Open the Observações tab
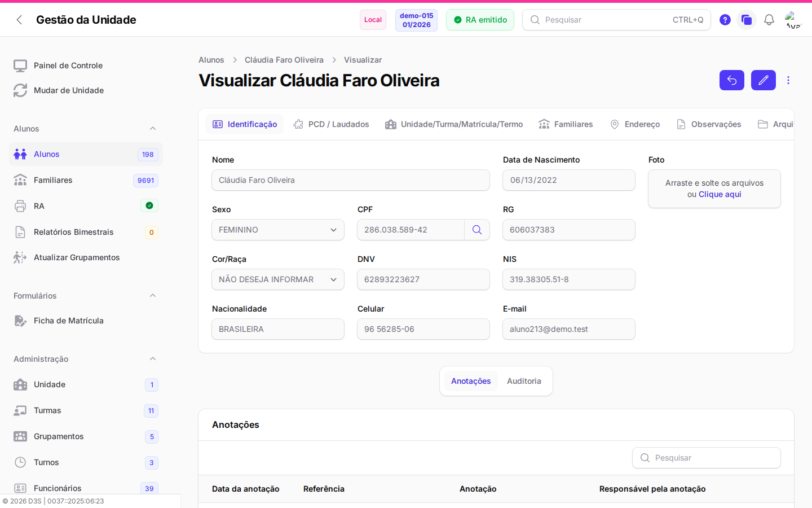The width and height of the screenshot is (812, 508). tap(709, 124)
